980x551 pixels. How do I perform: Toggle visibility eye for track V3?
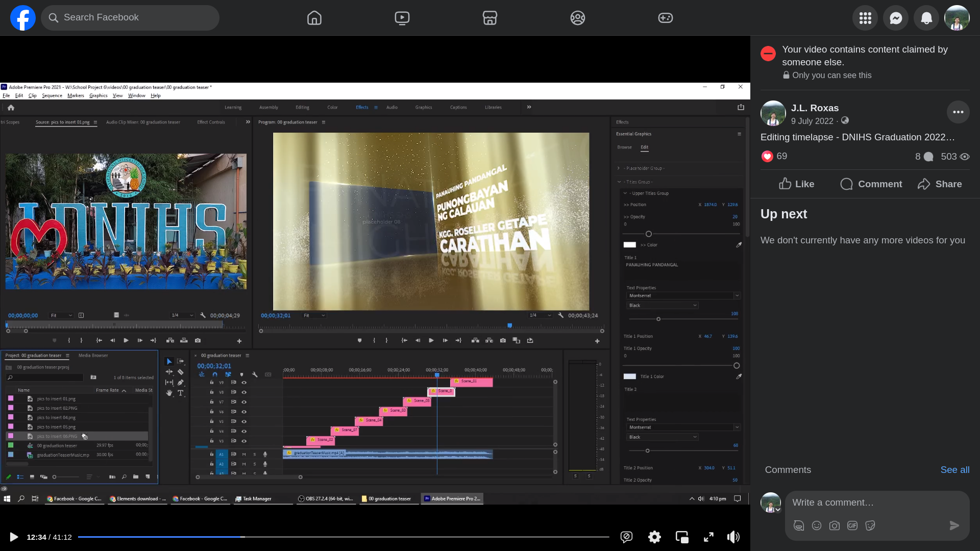click(244, 441)
